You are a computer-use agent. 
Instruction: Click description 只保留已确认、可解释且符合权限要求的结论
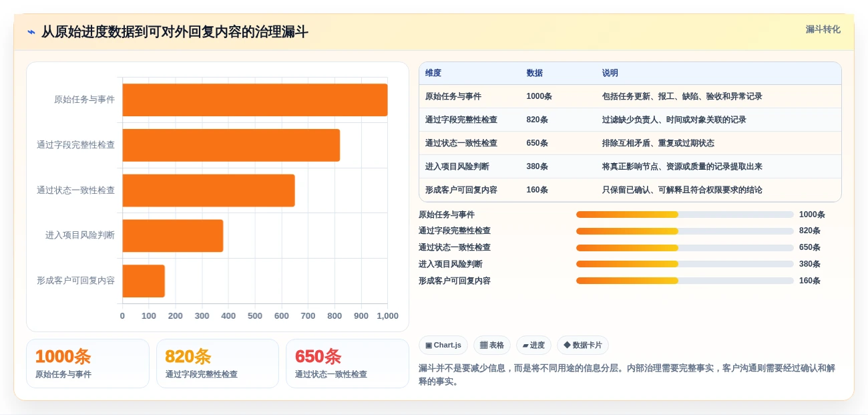click(x=682, y=190)
